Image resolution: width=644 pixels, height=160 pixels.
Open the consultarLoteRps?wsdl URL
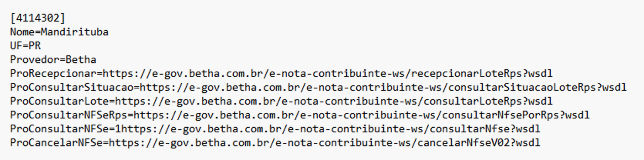[x=334, y=101]
